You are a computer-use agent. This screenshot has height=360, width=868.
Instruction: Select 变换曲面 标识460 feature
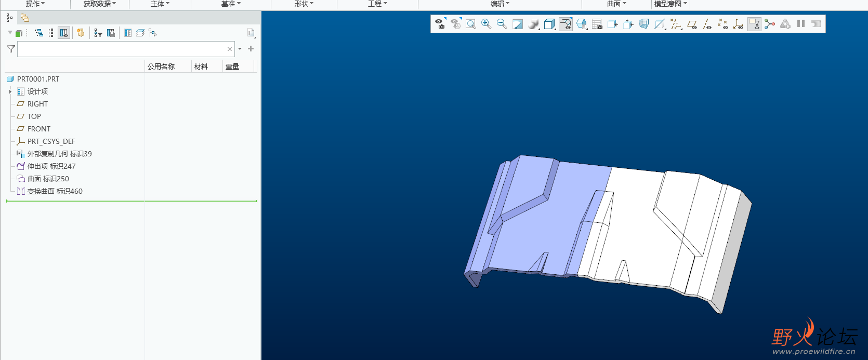coord(55,191)
